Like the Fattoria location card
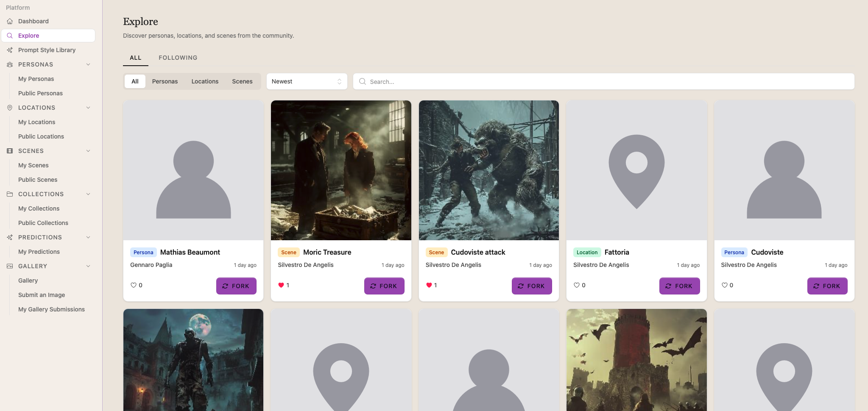The height and width of the screenshot is (411, 868). [577, 285]
